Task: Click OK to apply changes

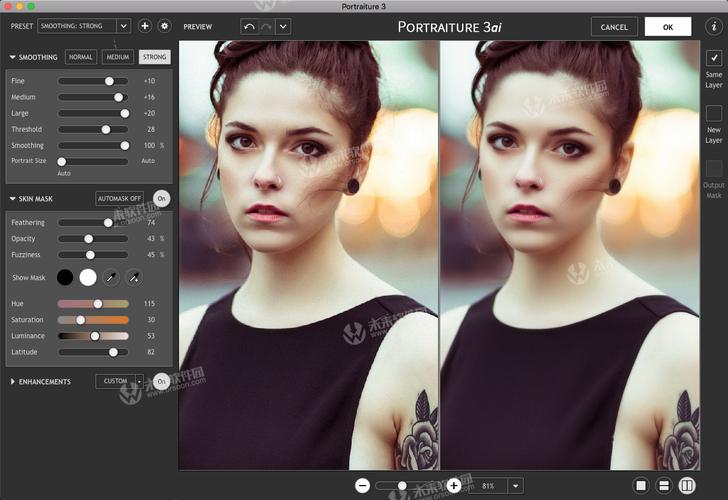Action: point(668,27)
